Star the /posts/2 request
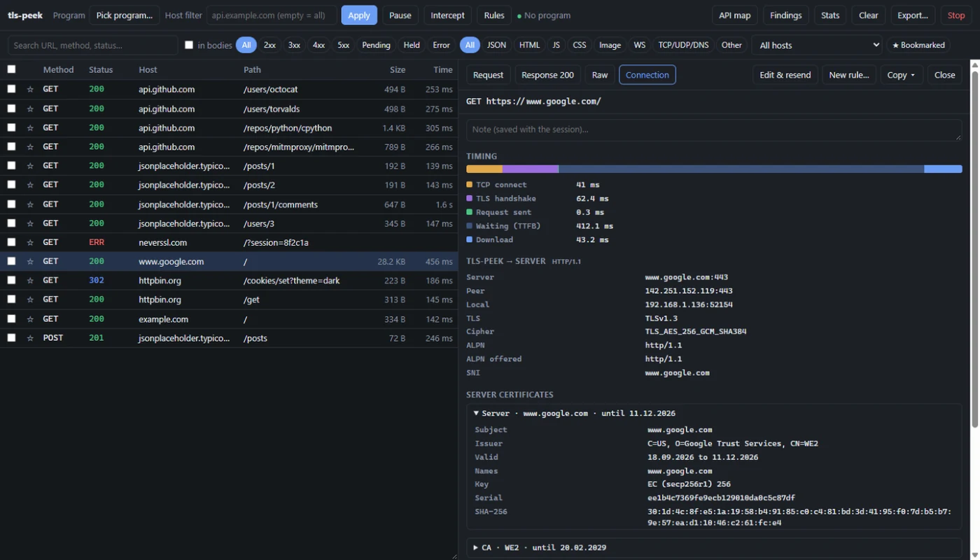 tap(30, 185)
